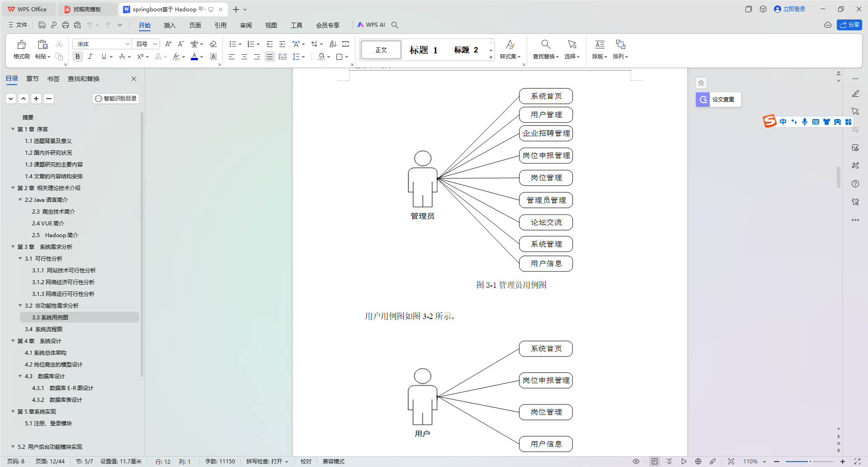The width and height of the screenshot is (868, 467).
Task: Switch to the Bookmarks (书签) panel tab
Action: (x=53, y=79)
